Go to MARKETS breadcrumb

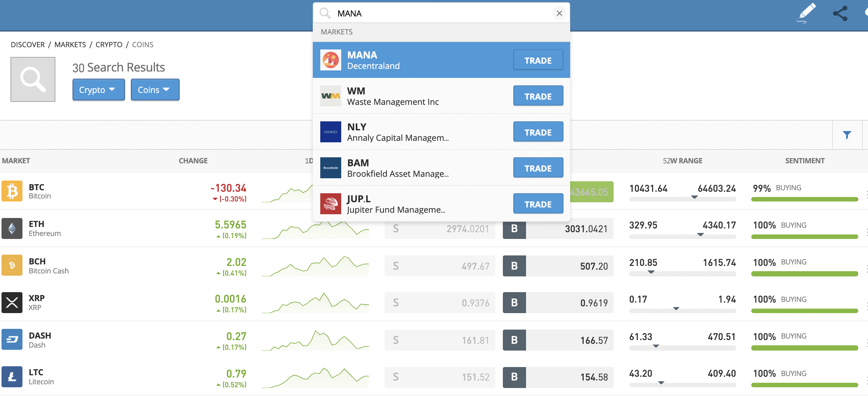coord(70,45)
